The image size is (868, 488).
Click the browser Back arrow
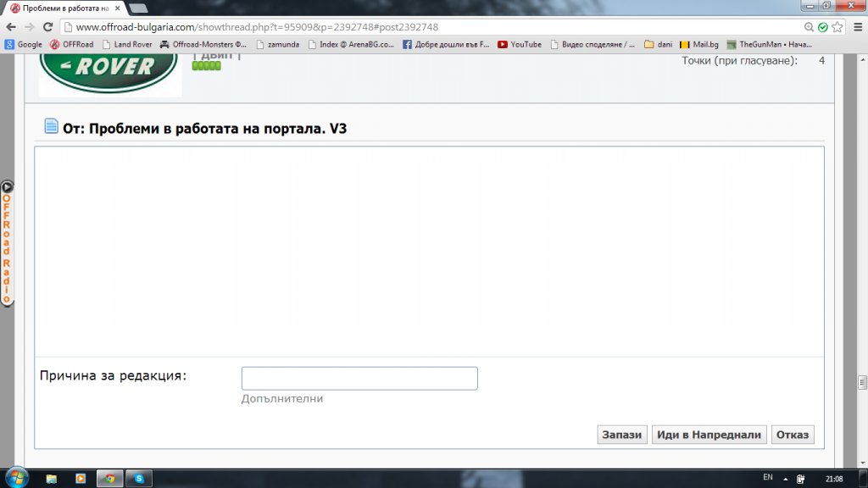[x=11, y=27]
